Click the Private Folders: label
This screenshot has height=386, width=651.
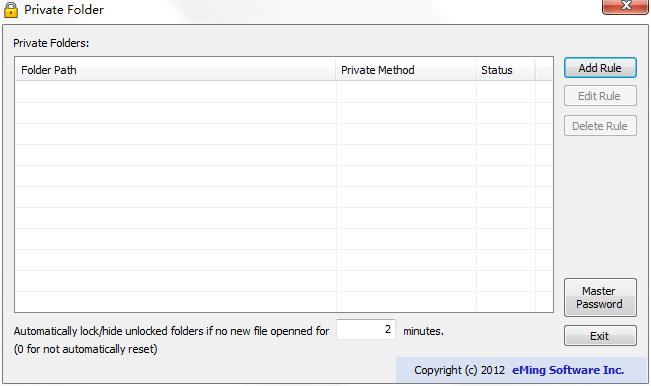[x=51, y=43]
